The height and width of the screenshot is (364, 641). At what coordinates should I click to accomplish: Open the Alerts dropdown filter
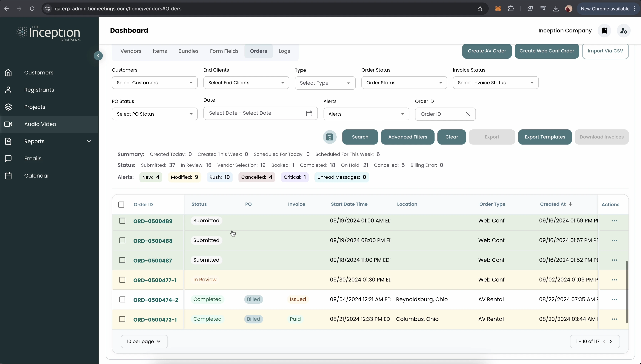(x=366, y=114)
